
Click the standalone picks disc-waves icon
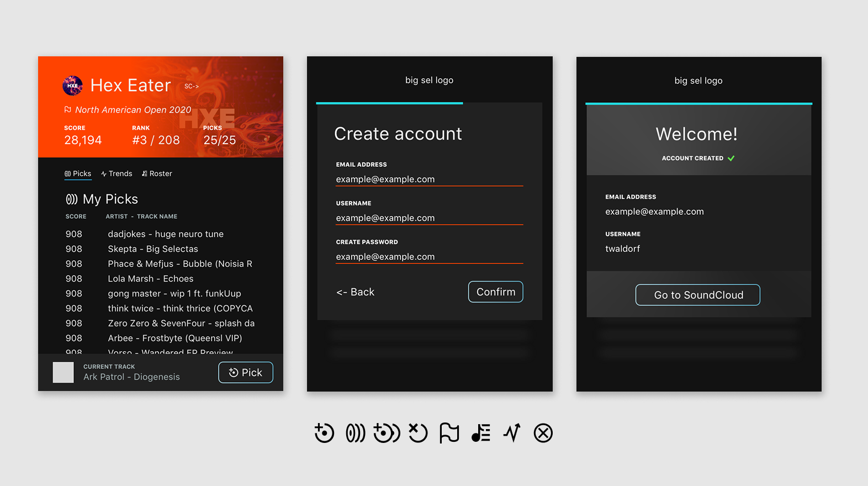pos(356,433)
